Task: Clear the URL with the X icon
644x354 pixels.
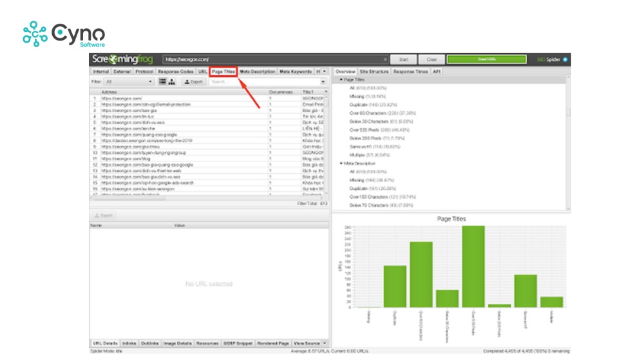Action: click(x=385, y=59)
